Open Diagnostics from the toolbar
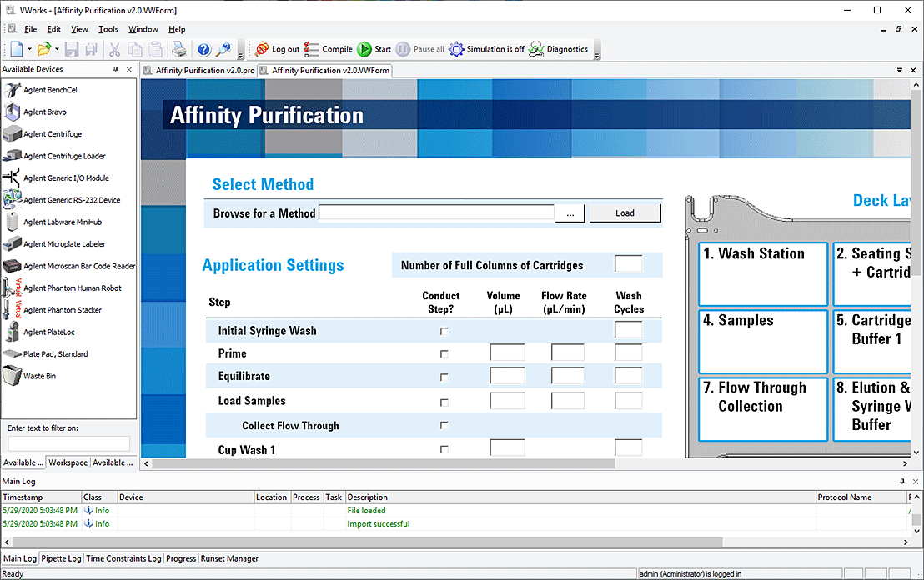This screenshot has width=924, height=580. (x=558, y=49)
